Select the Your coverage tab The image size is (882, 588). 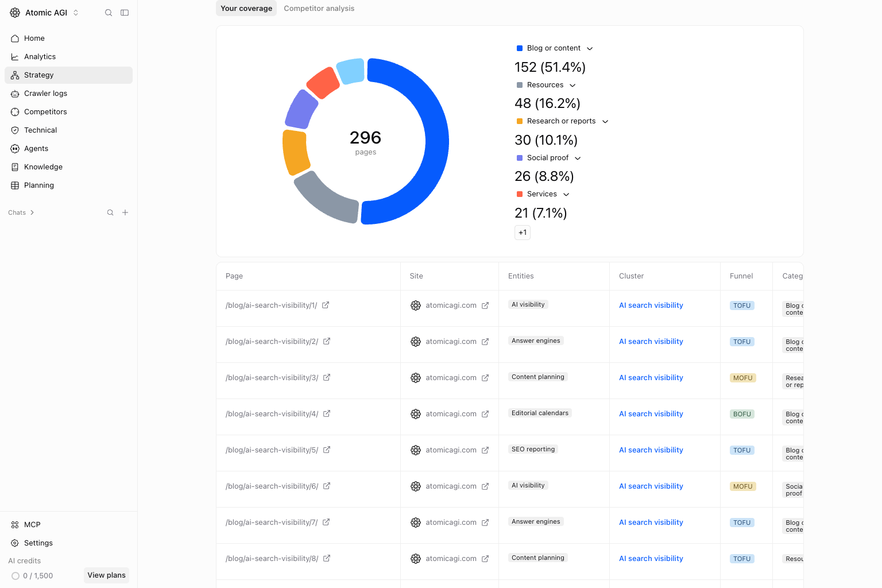(x=246, y=9)
